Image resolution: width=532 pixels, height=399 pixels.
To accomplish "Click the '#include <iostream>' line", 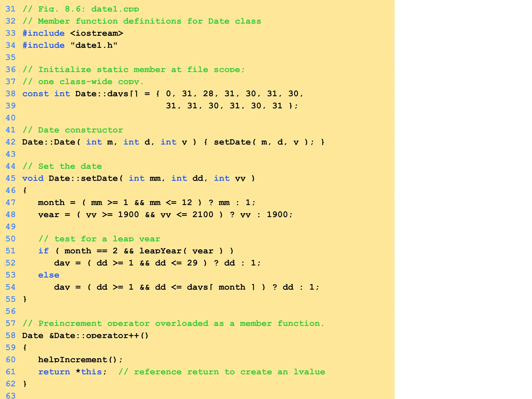I will tap(73, 33).
